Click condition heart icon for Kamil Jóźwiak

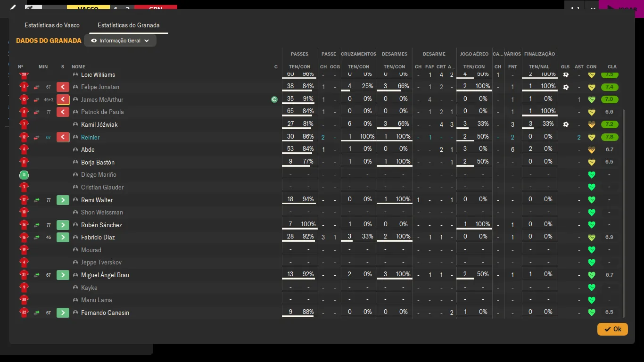[592, 125]
